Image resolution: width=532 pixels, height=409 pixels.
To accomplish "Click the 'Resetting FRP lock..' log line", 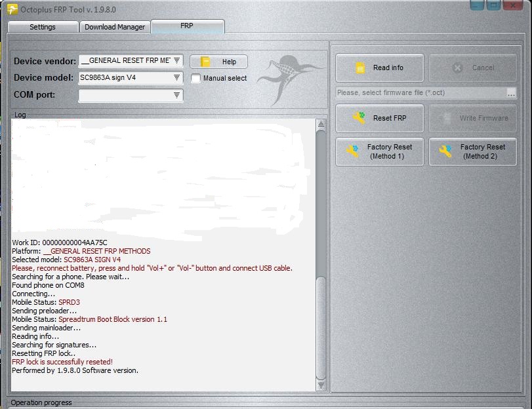I will [x=43, y=353].
